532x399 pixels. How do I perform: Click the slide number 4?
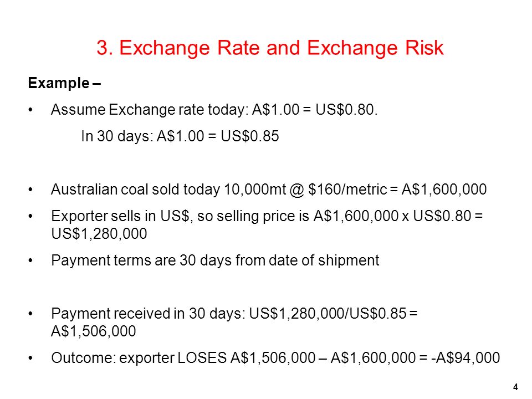(515, 387)
